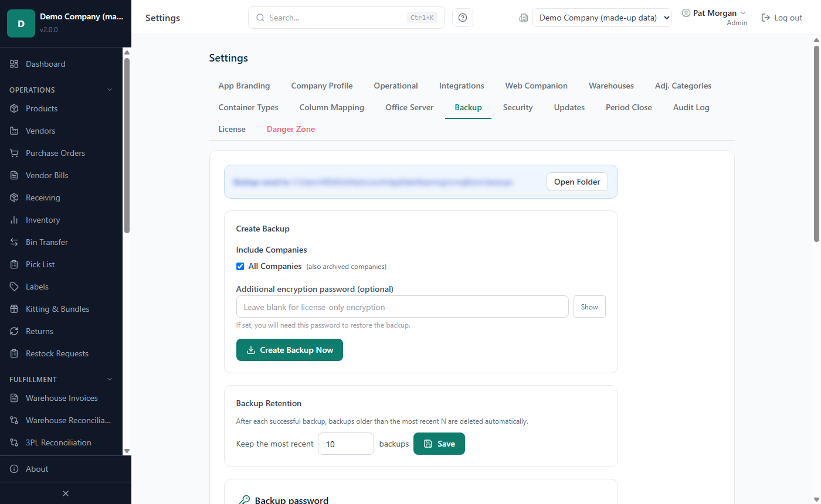Image resolution: width=821 pixels, height=504 pixels.
Task: Close sidebar with X icon
Action: click(x=66, y=493)
